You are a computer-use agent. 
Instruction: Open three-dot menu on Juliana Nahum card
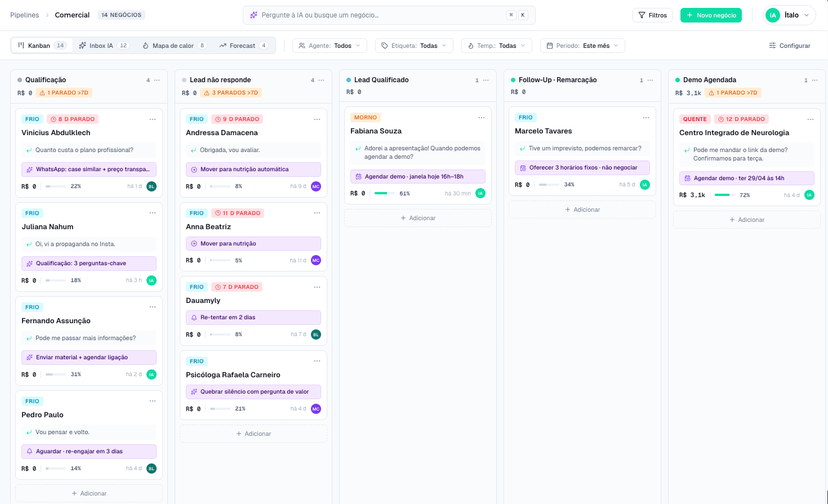click(x=152, y=213)
